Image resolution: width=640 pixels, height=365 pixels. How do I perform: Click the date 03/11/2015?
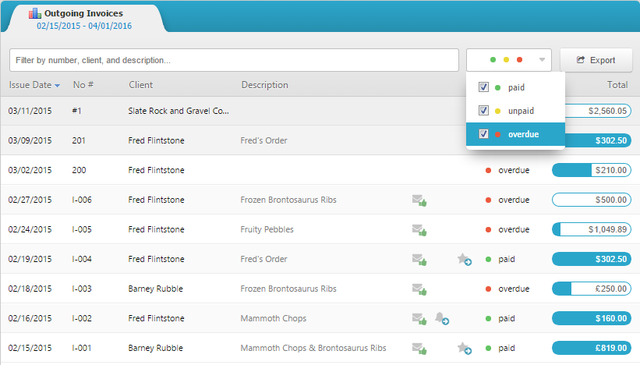click(x=30, y=111)
